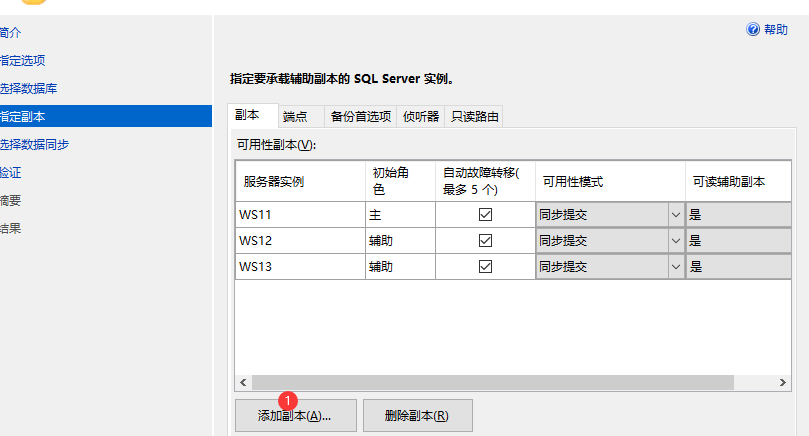809x436 pixels.
Task: Click the 添加副本(A)... button
Action: tap(296, 415)
